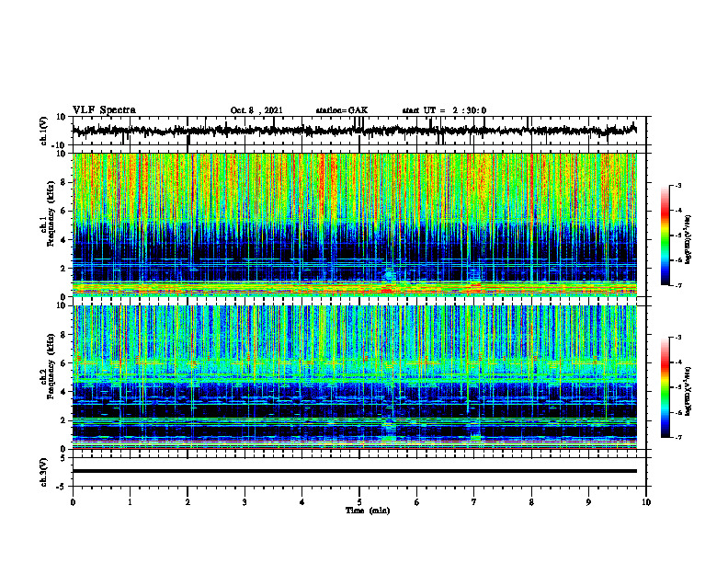This screenshot has height=563, width=728.
Task: Click the 'station=GAK' label
Action: click(x=342, y=110)
